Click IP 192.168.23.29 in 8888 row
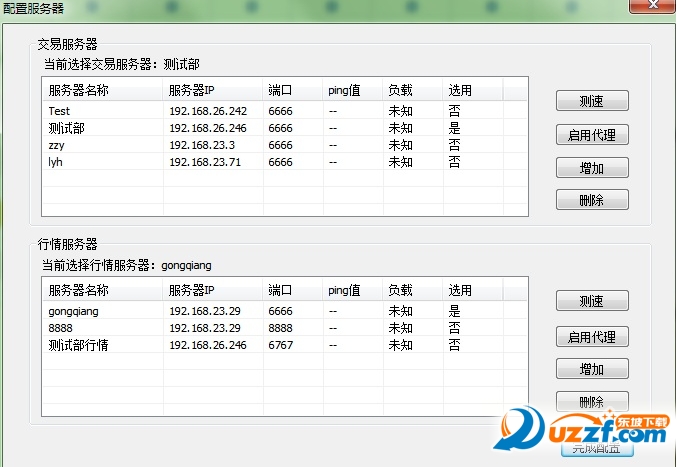677x467 pixels. pos(205,328)
